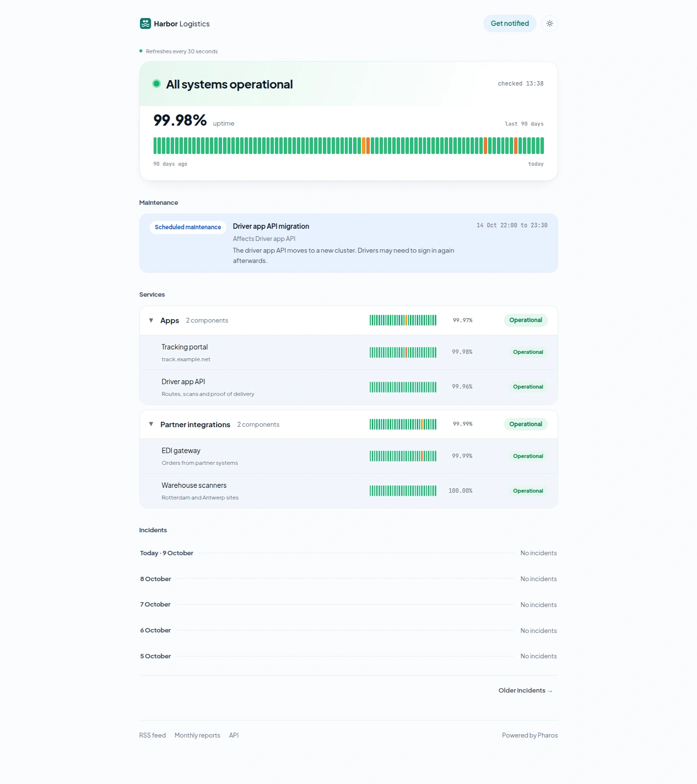
Task: Click the track.example.net subtitle
Action: tap(186, 359)
